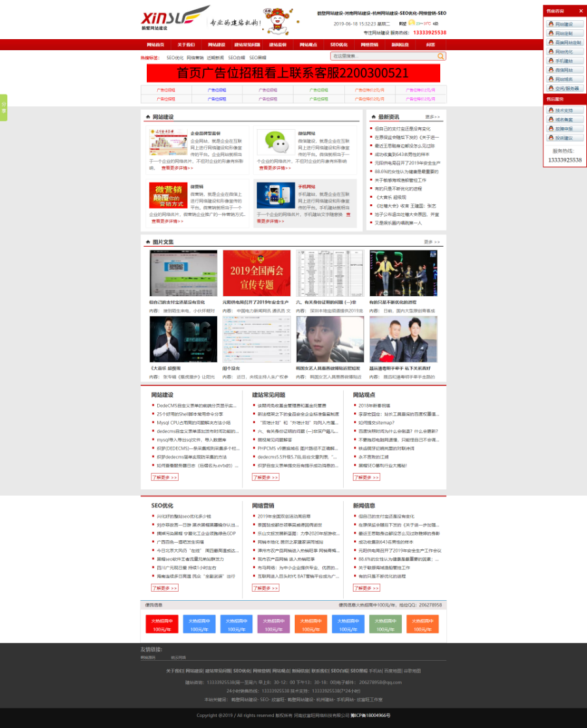Click the hot tag SEO白帽
The height and width of the screenshot is (728, 587).
pos(237,58)
